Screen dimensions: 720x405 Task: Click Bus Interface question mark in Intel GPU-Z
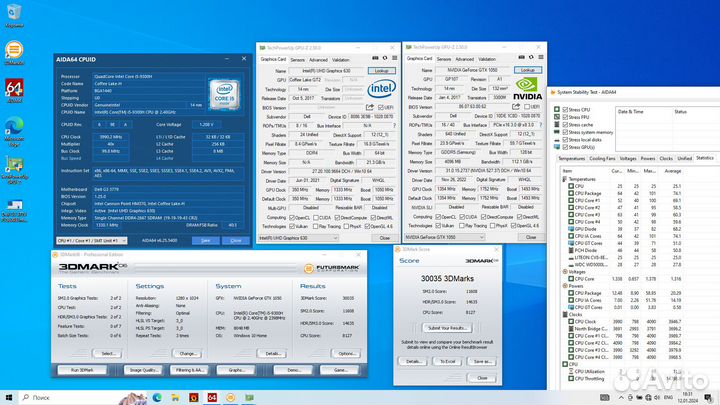coord(394,126)
